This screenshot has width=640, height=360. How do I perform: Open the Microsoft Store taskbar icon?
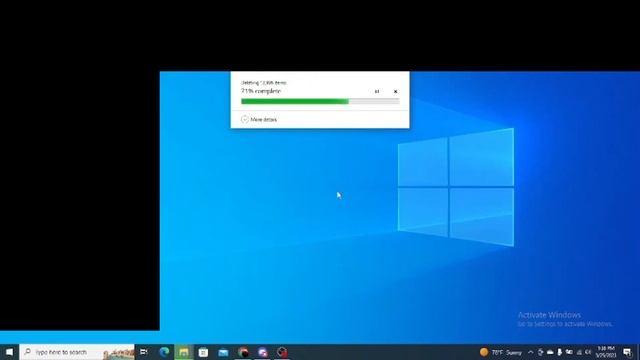(203, 352)
